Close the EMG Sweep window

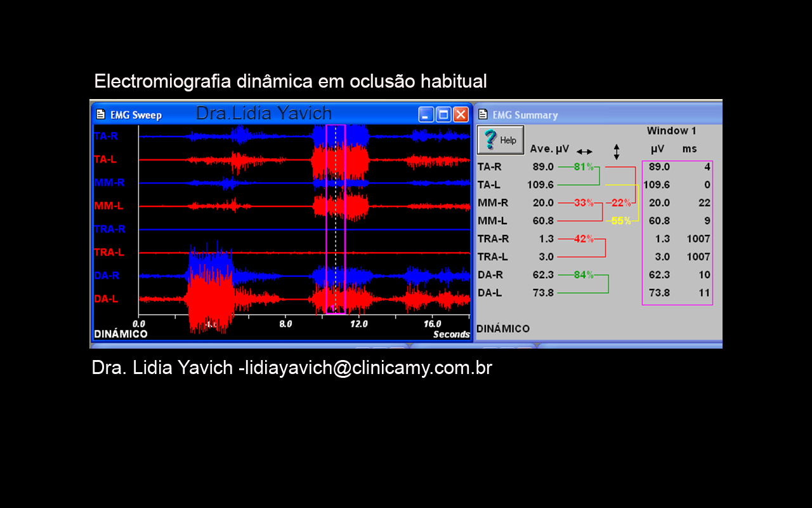(461, 115)
